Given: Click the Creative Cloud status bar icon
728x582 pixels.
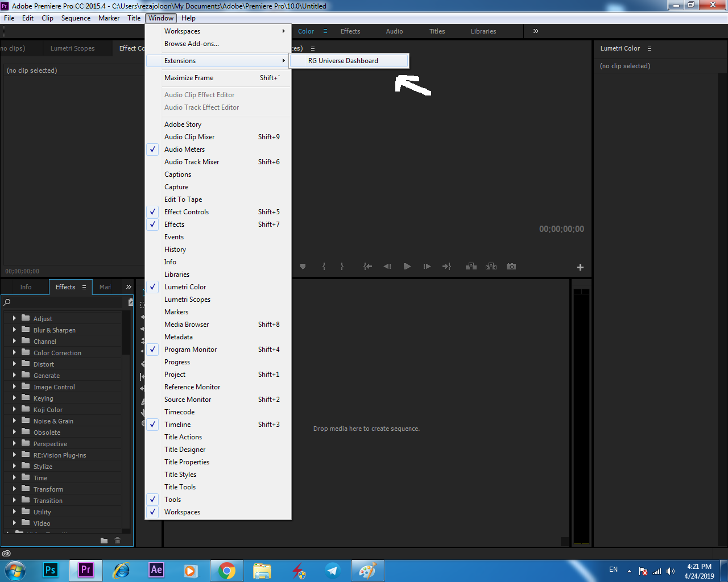Looking at the screenshot, I should (x=6, y=554).
